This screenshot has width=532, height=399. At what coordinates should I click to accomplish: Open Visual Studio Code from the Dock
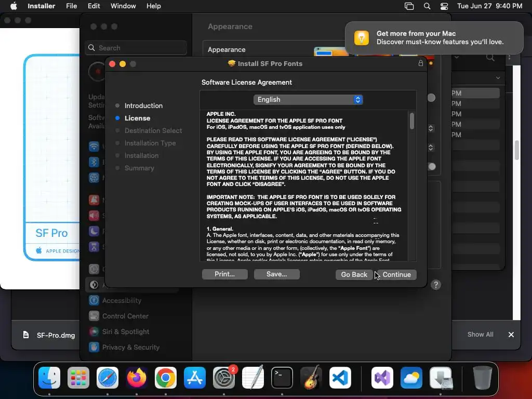point(340,378)
